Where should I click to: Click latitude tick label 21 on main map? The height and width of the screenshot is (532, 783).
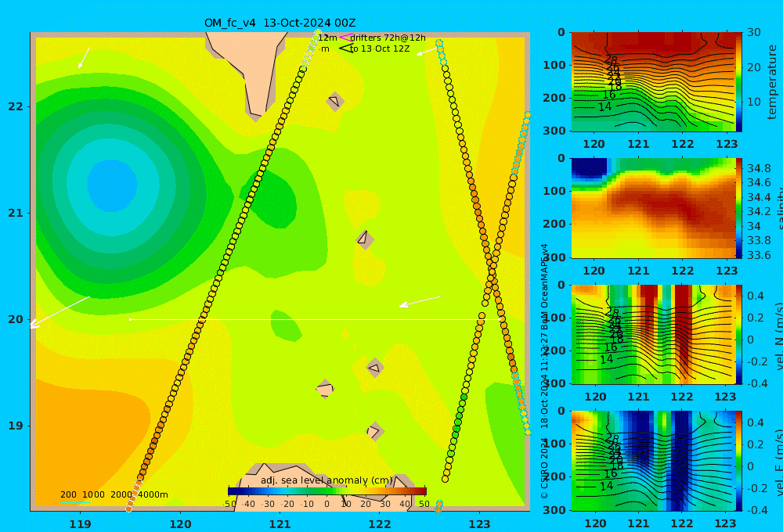coord(16,213)
